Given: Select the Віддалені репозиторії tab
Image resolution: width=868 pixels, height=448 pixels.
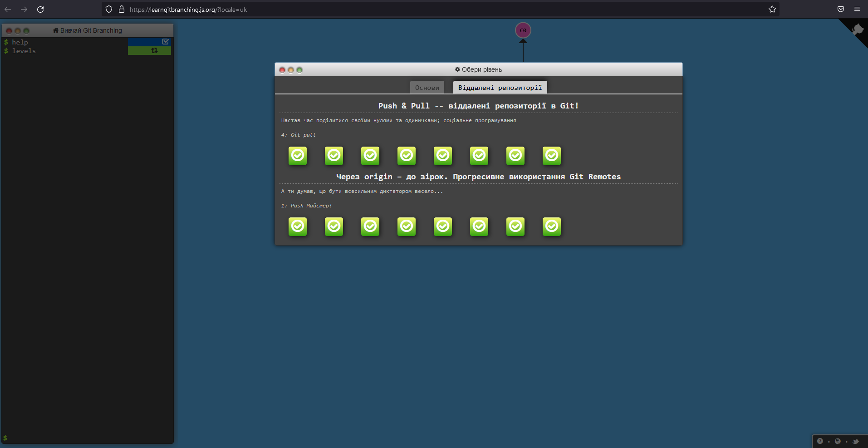Looking at the screenshot, I should tap(500, 88).
